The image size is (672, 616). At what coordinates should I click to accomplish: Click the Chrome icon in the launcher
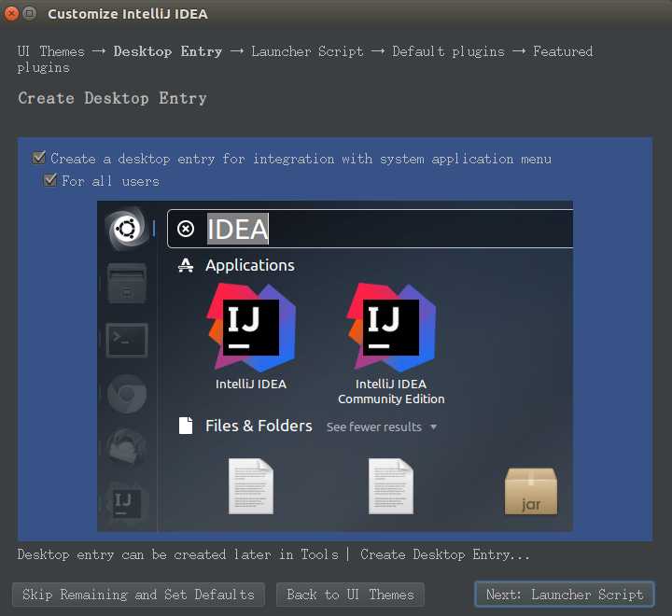pyautogui.click(x=127, y=394)
